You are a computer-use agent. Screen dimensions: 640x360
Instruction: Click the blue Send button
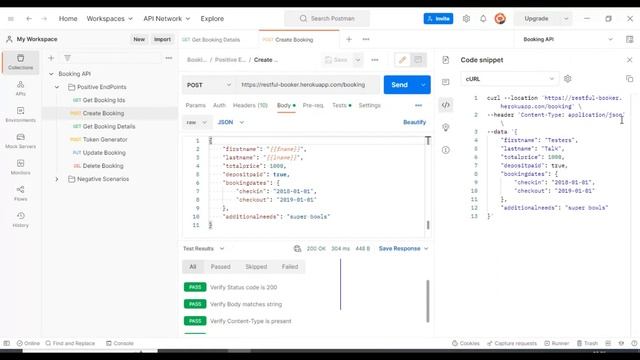[400, 85]
